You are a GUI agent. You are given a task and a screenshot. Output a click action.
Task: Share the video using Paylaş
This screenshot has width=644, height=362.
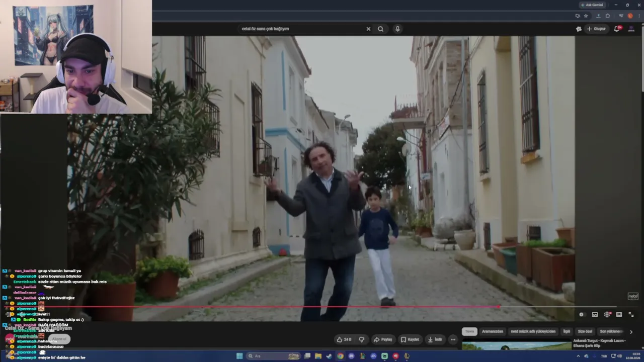[383, 339]
